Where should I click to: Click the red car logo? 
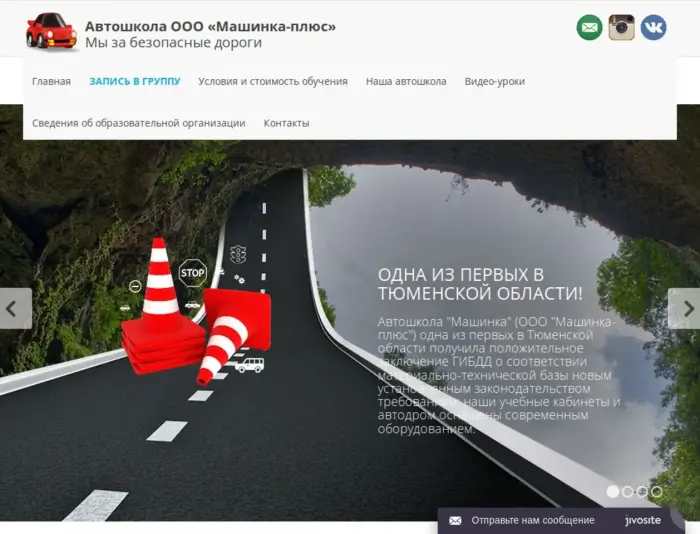[x=51, y=31]
